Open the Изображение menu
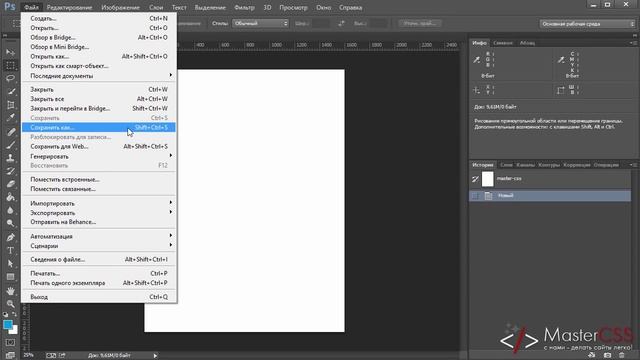The image size is (640, 360). 120,7
